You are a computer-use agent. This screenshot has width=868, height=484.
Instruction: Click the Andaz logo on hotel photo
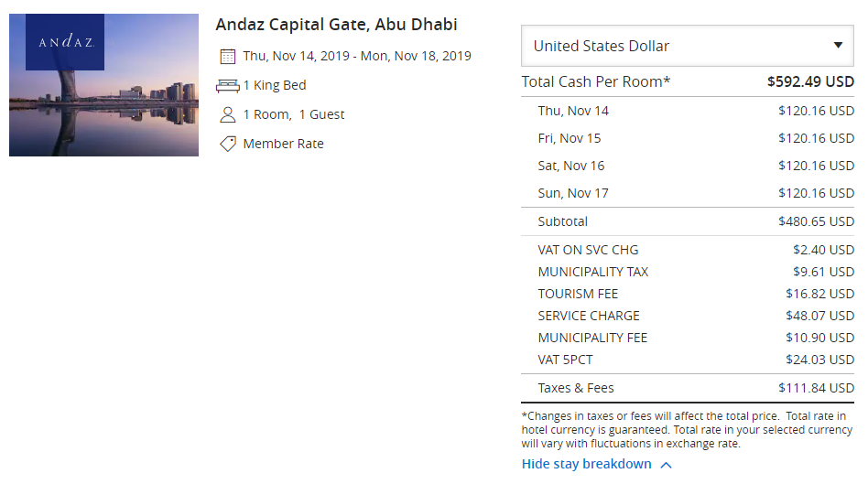pyautogui.click(x=65, y=42)
